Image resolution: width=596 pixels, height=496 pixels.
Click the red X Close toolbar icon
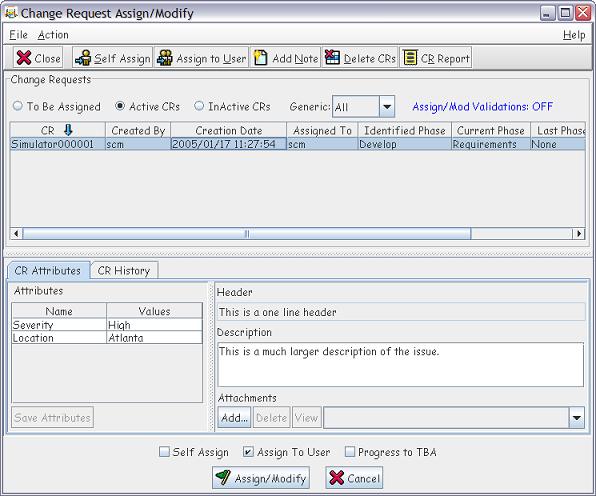[x=24, y=58]
